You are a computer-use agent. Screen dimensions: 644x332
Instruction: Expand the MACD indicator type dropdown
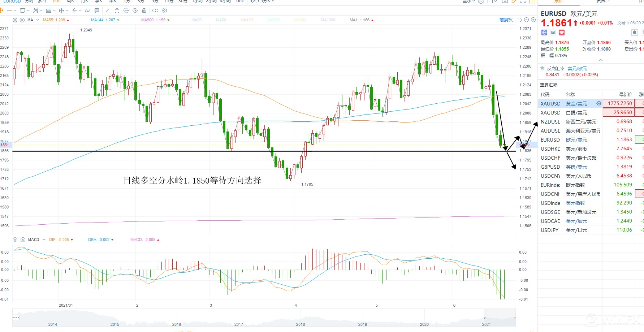44,240
